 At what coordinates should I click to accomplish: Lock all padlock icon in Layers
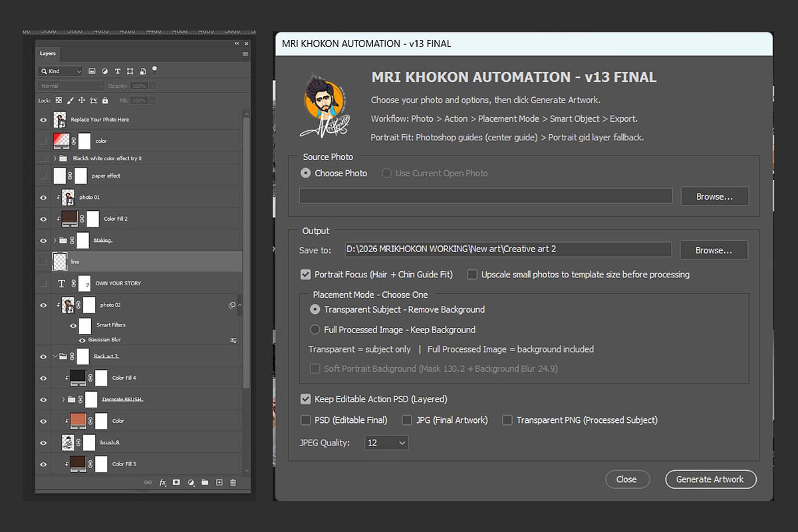click(105, 100)
